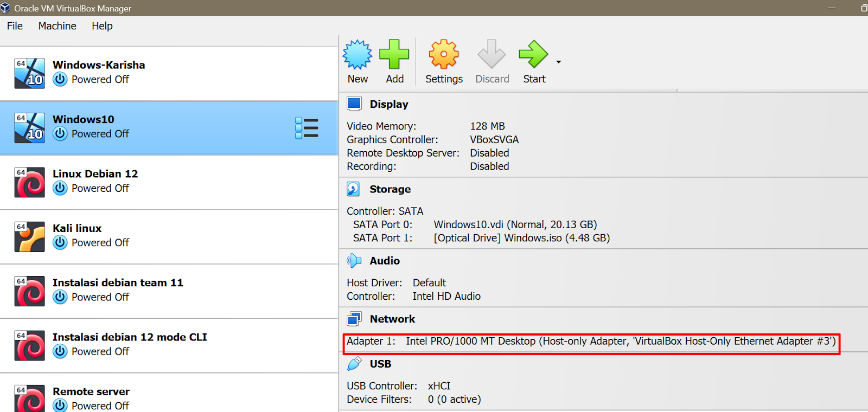Click the VBoxSVGA graphics controller value
The width and height of the screenshot is (868, 412).
(494, 140)
